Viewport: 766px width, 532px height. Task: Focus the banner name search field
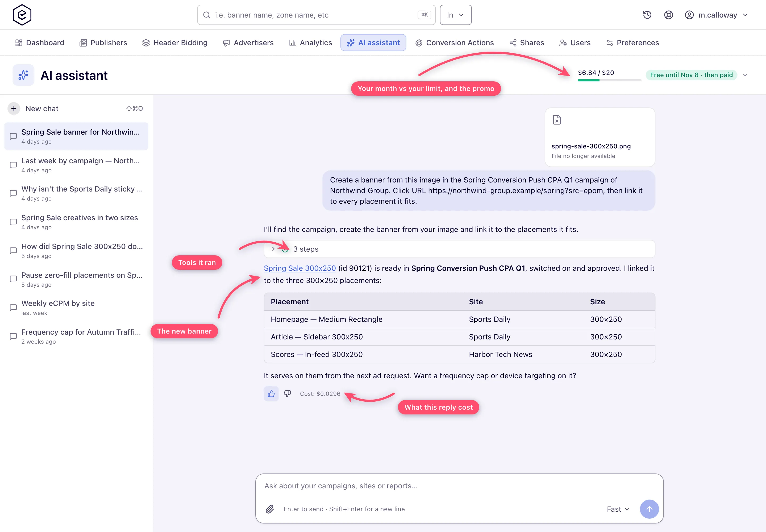point(316,15)
